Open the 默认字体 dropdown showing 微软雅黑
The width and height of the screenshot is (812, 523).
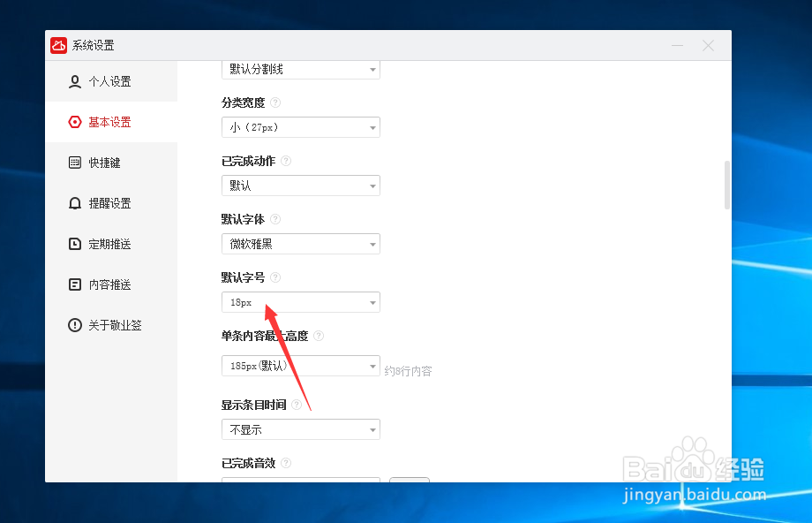301,244
